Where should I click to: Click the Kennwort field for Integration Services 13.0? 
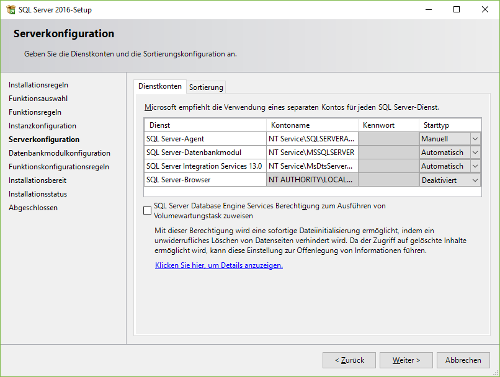[x=389, y=166]
